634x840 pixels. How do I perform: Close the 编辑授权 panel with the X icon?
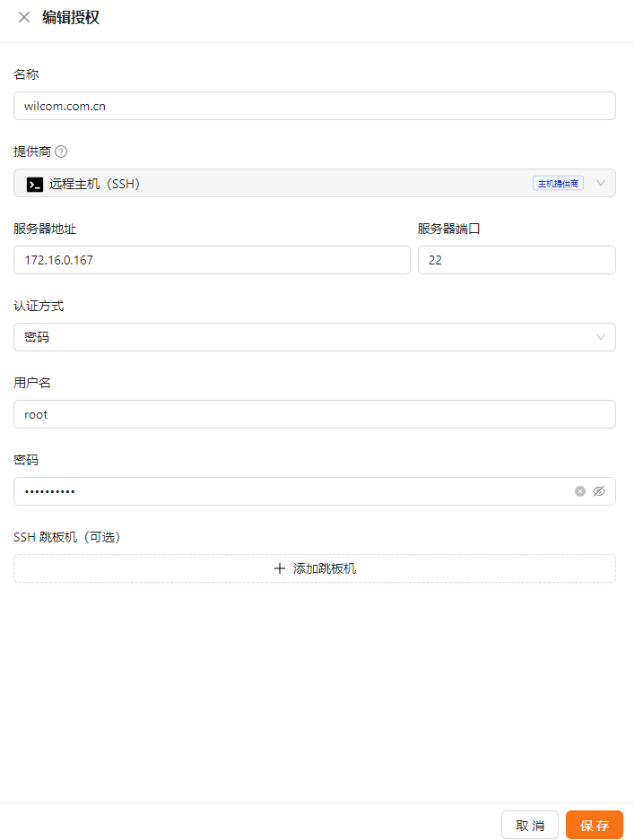[24, 17]
